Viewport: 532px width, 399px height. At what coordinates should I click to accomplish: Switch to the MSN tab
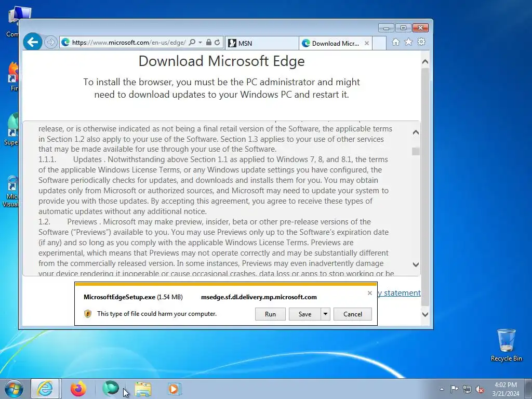tap(262, 43)
